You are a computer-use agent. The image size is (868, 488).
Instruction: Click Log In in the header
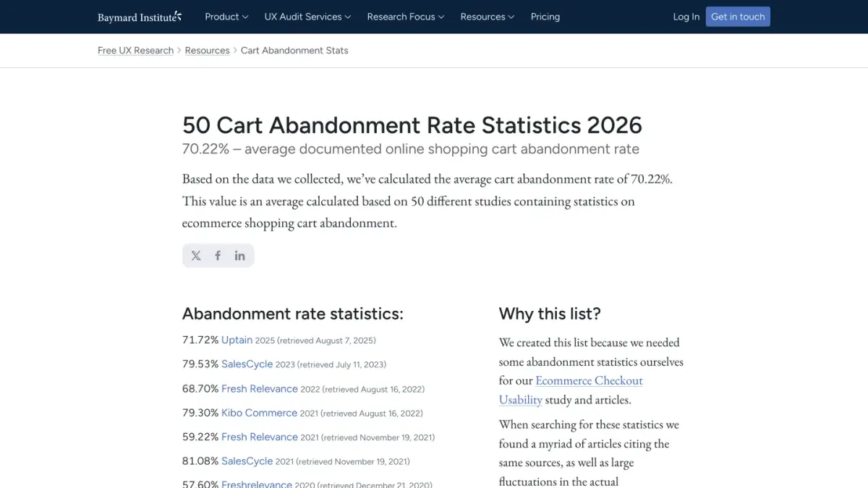click(686, 17)
